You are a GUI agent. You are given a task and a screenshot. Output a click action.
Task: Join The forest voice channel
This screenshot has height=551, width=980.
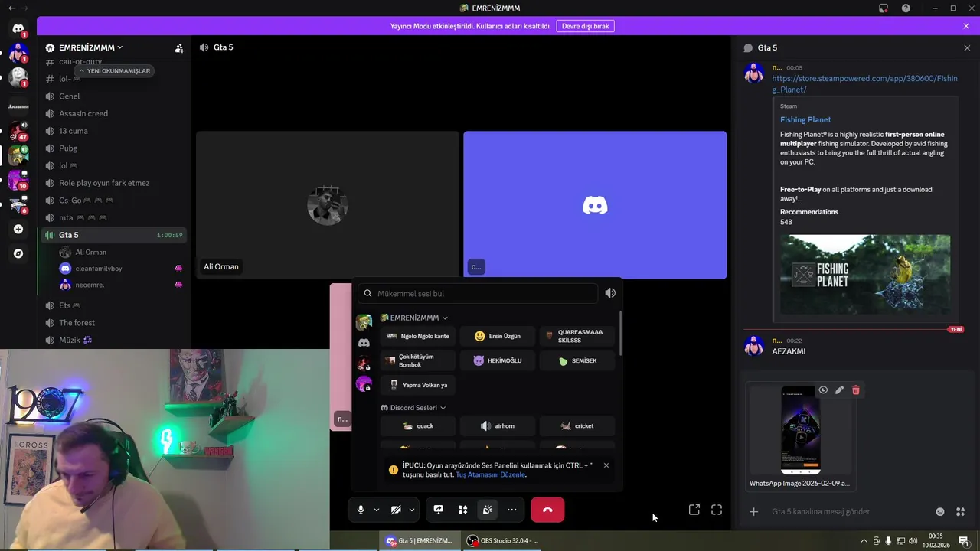113,323
